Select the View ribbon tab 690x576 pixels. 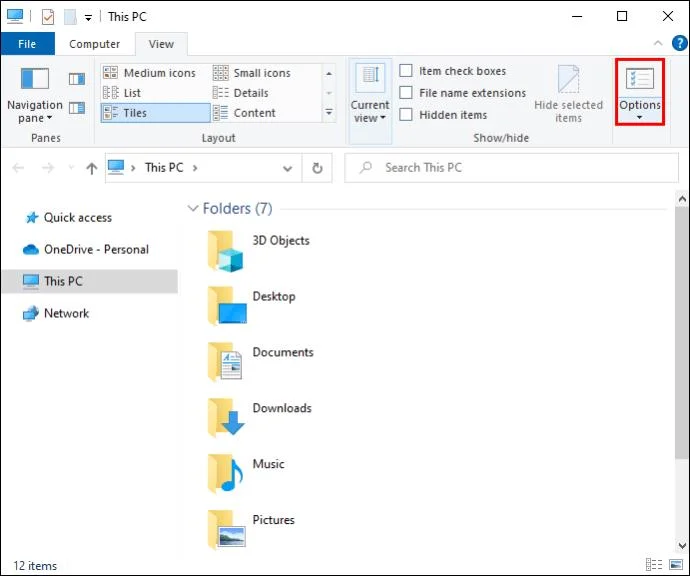coord(161,44)
